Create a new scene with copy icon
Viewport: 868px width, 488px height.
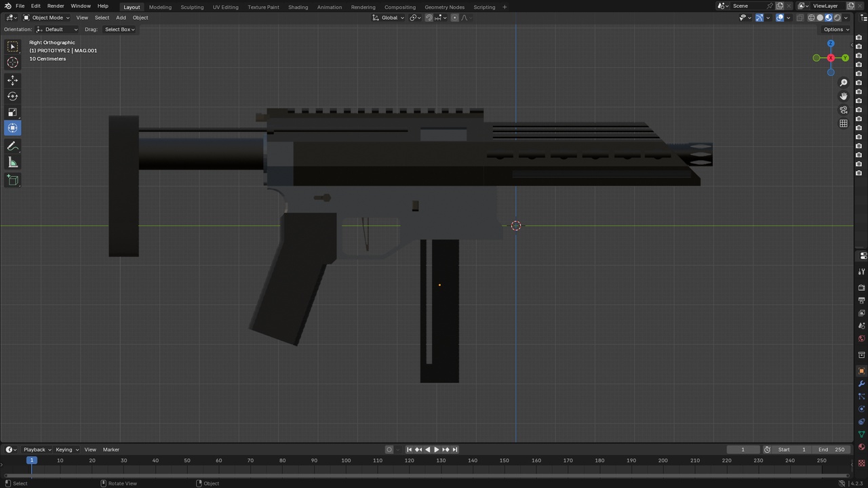pyautogui.click(x=780, y=6)
